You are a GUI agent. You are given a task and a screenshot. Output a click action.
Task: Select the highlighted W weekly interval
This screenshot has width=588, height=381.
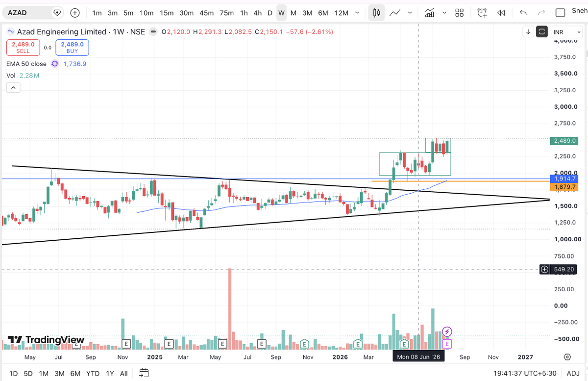(x=281, y=13)
